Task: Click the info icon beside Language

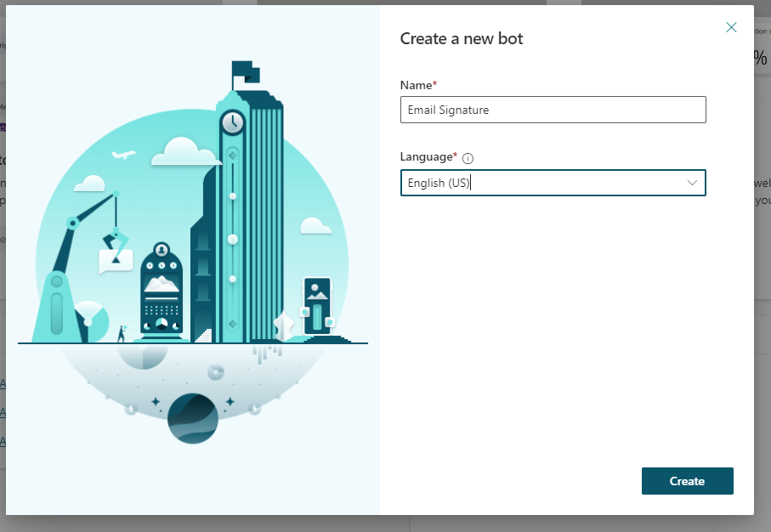Action: (468, 158)
